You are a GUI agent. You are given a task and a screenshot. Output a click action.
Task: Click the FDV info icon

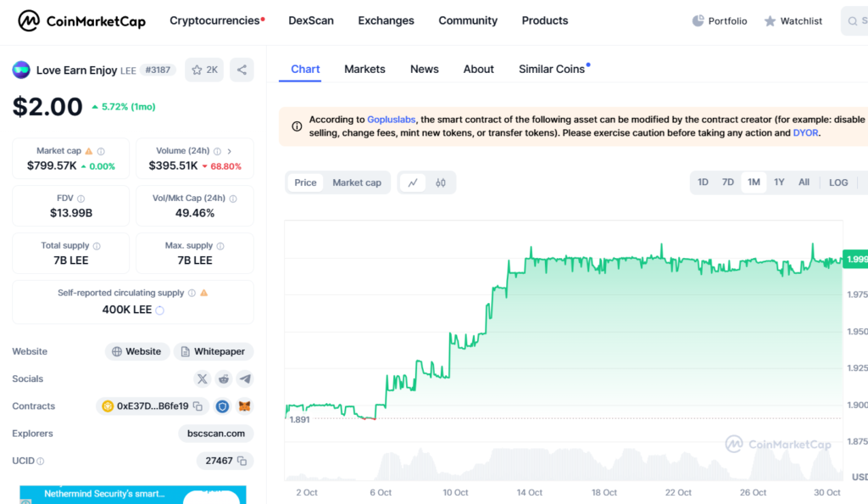click(81, 199)
